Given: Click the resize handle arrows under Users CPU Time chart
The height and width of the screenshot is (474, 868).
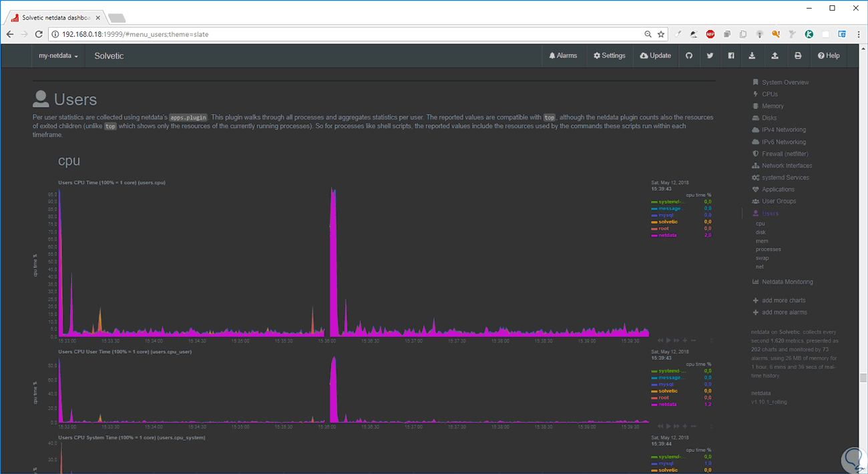Looking at the screenshot, I should coord(711,340).
